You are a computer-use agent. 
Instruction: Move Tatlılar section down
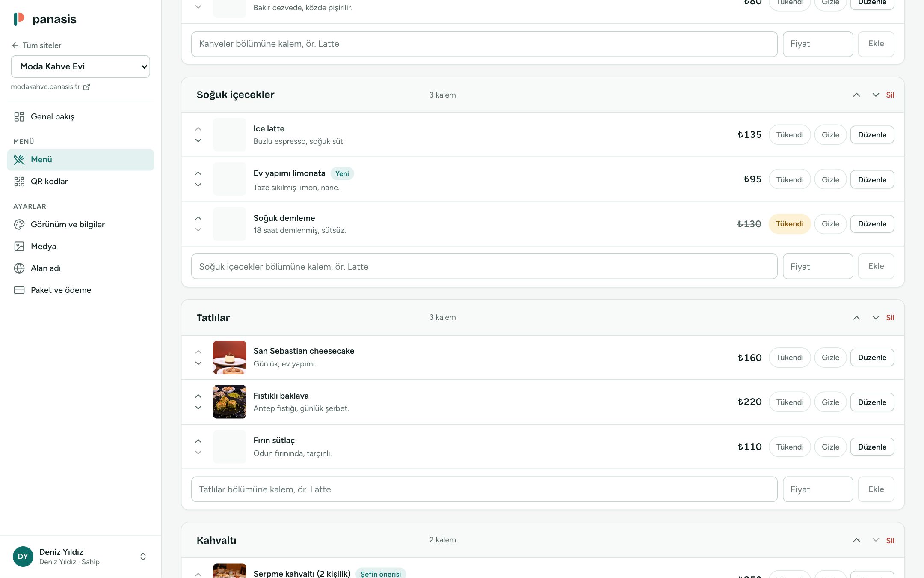(876, 318)
